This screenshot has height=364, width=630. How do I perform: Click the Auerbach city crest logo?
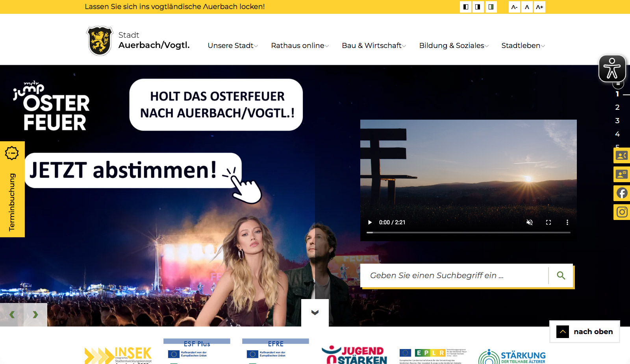point(100,41)
